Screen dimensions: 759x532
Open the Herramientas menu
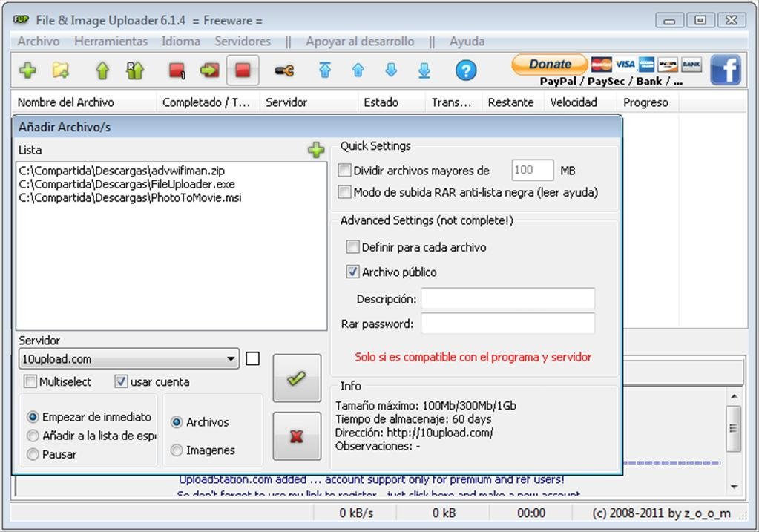pos(111,41)
